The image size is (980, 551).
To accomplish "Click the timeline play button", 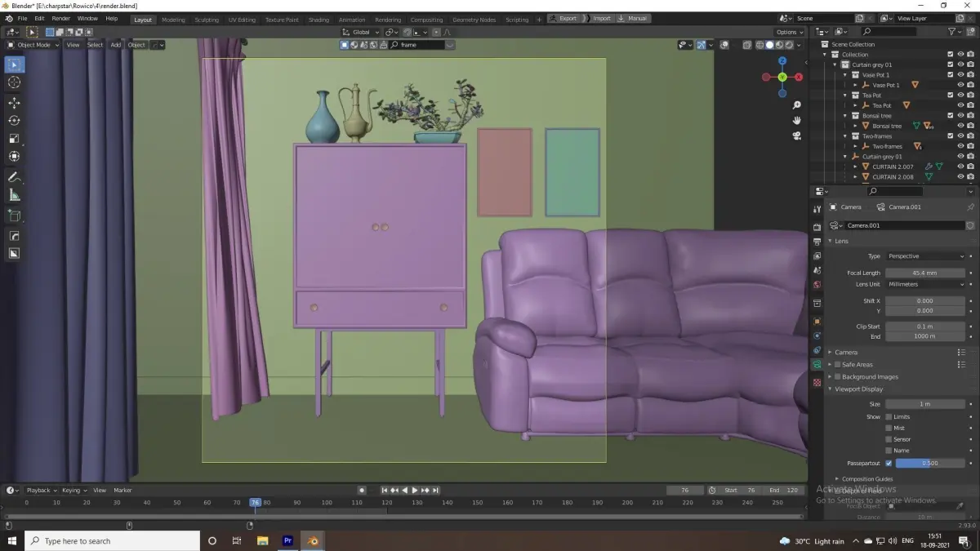I will pos(415,491).
